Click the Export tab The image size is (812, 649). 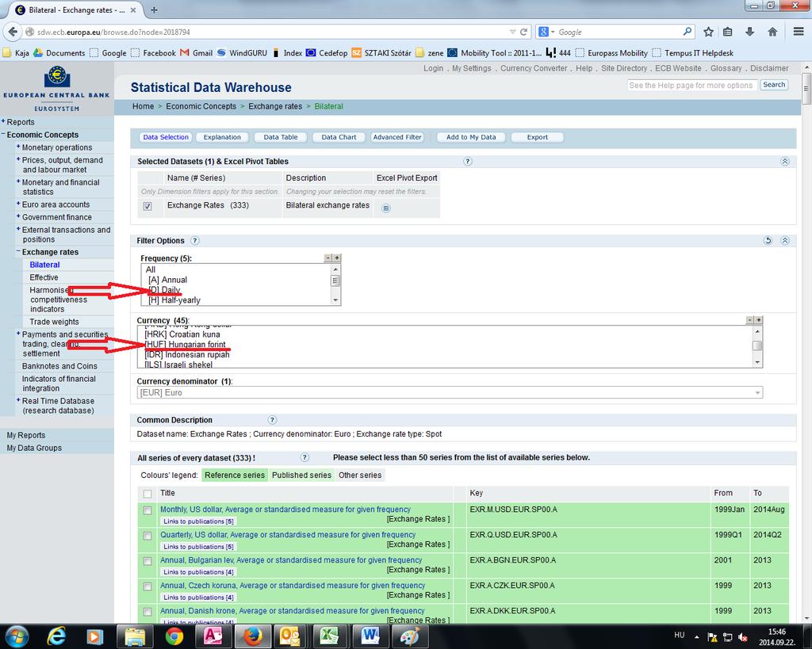[537, 137]
